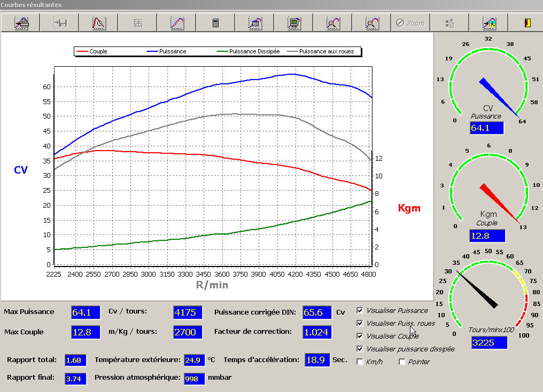The height and width of the screenshot is (392, 543).
Task: Click the Max Puissance value field
Action: [85, 312]
